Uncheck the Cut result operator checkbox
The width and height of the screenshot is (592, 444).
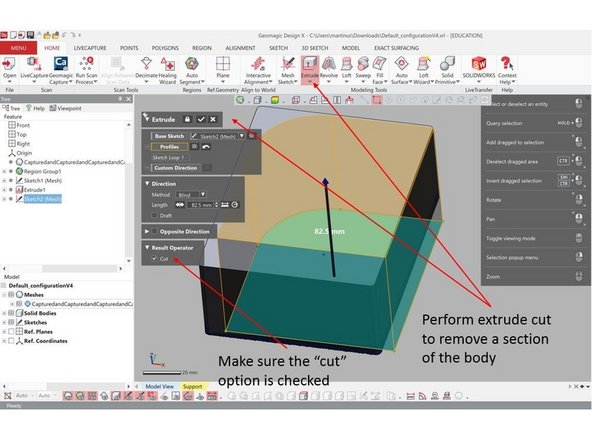pos(154,259)
